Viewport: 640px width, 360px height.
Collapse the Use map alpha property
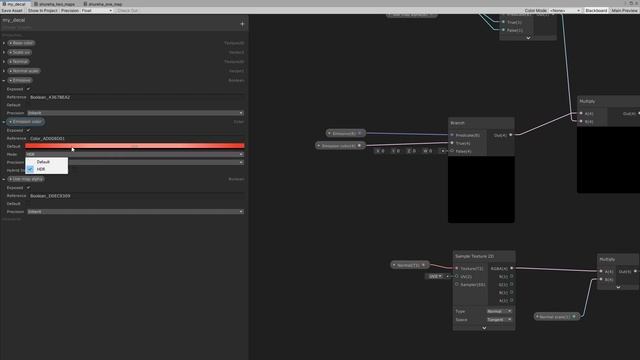coord(4,179)
